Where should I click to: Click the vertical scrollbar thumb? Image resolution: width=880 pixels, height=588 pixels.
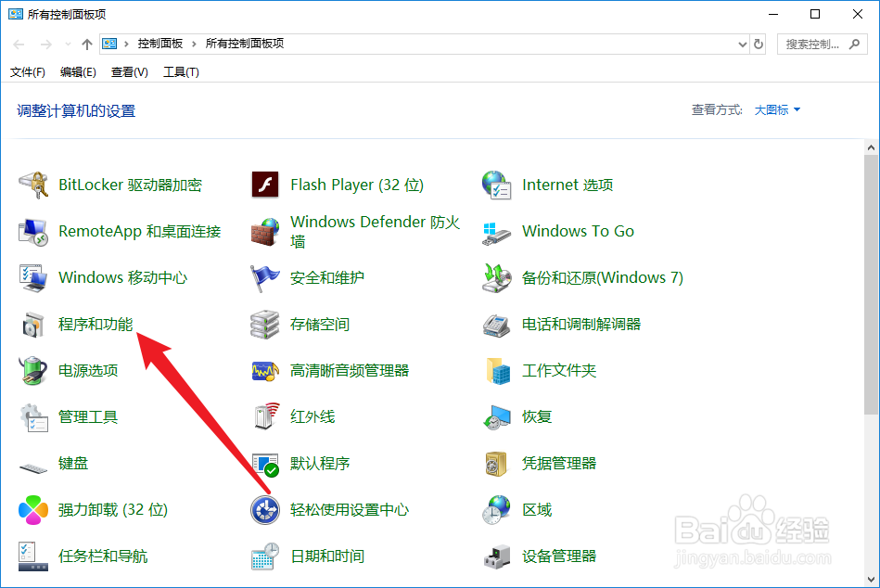(871, 286)
